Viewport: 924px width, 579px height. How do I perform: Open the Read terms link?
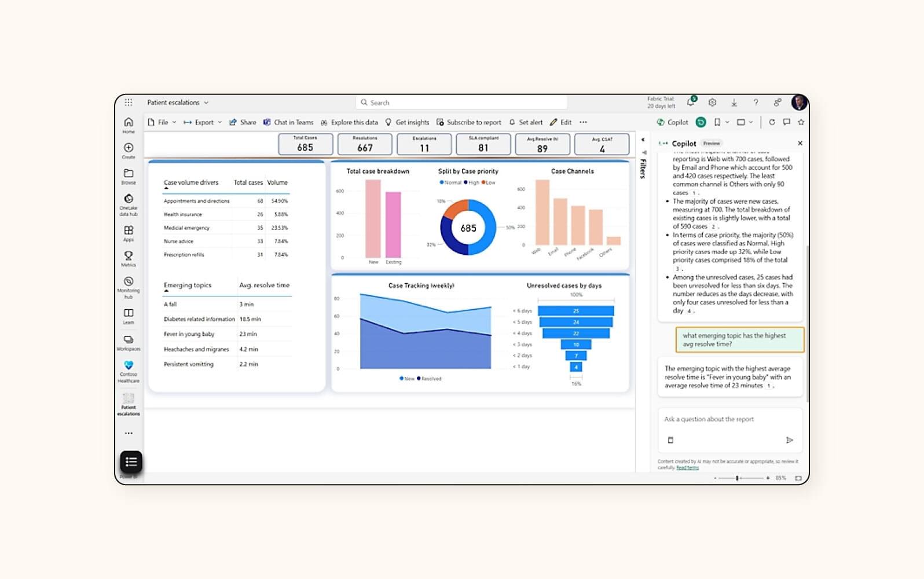tap(687, 468)
